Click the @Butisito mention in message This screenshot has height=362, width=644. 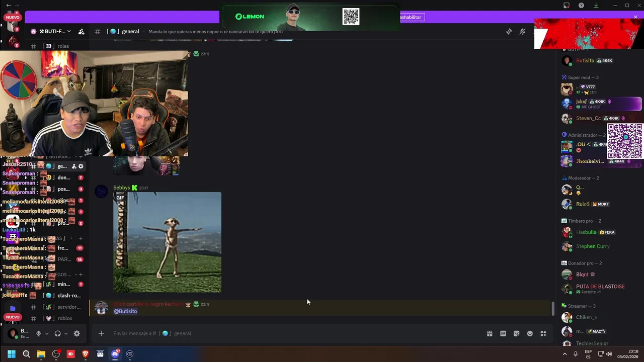[x=125, y=311]
